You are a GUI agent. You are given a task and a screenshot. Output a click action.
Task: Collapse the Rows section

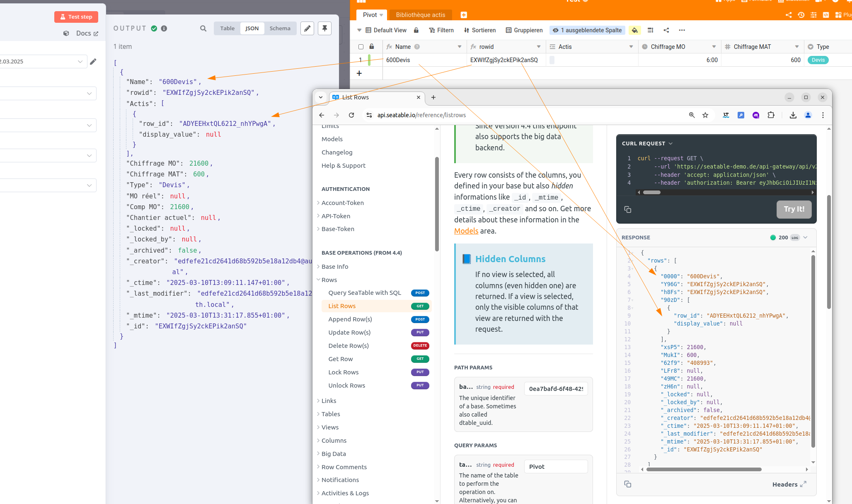(x=329, y=280)
